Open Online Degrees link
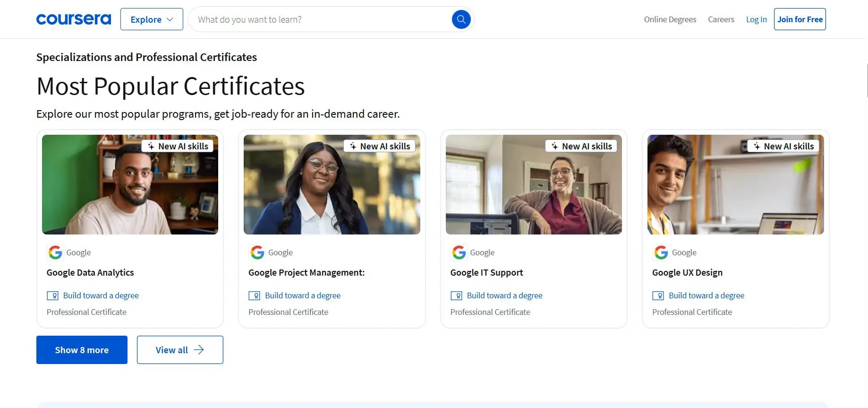Image resolution: width=868 pixels, height=408 pixels. point(670,19)
